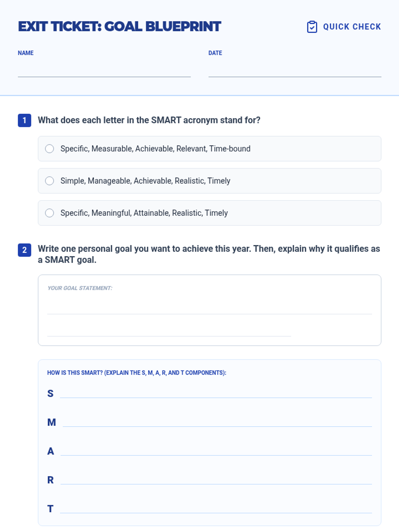This screenshot has width=399, height=532.
Task: Pick the 'Specific, Meaningful, Attainable' radio option
Action: tap(50, 213)
